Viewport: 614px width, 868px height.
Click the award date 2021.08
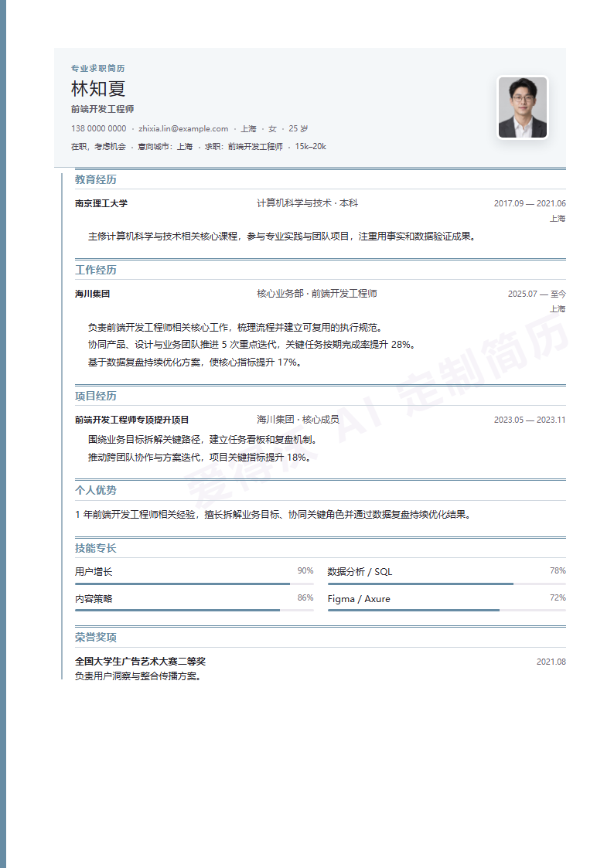click(551, 662)
